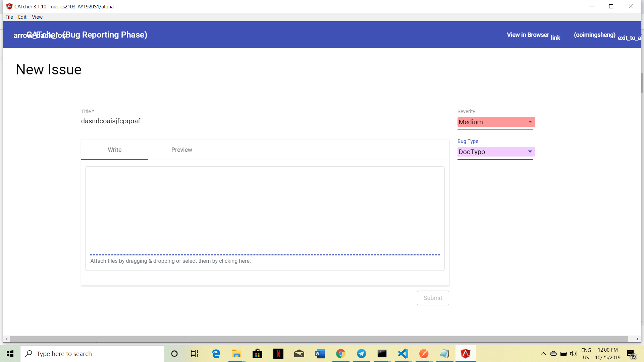
Task: Click the exit_to_app logout icon
Action: 629,38
